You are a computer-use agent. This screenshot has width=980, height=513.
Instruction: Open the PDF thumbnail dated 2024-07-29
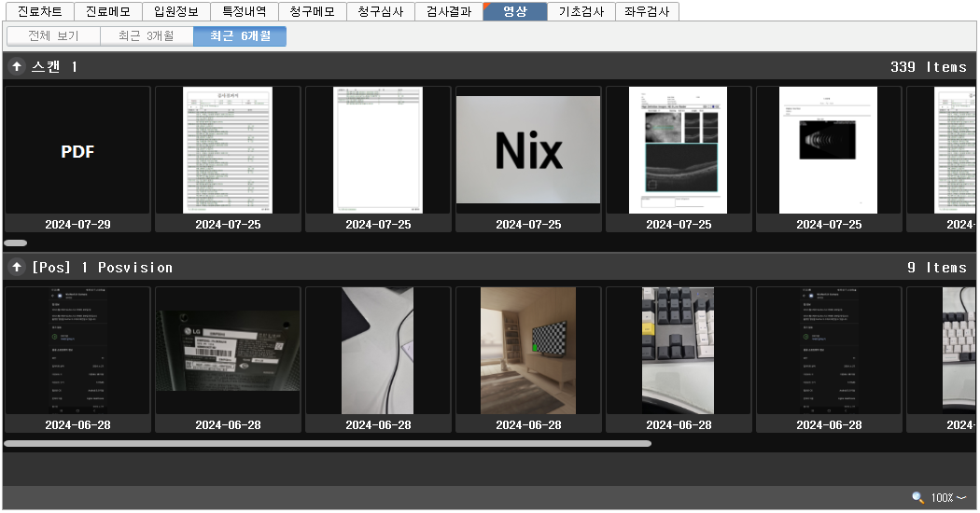77,151
